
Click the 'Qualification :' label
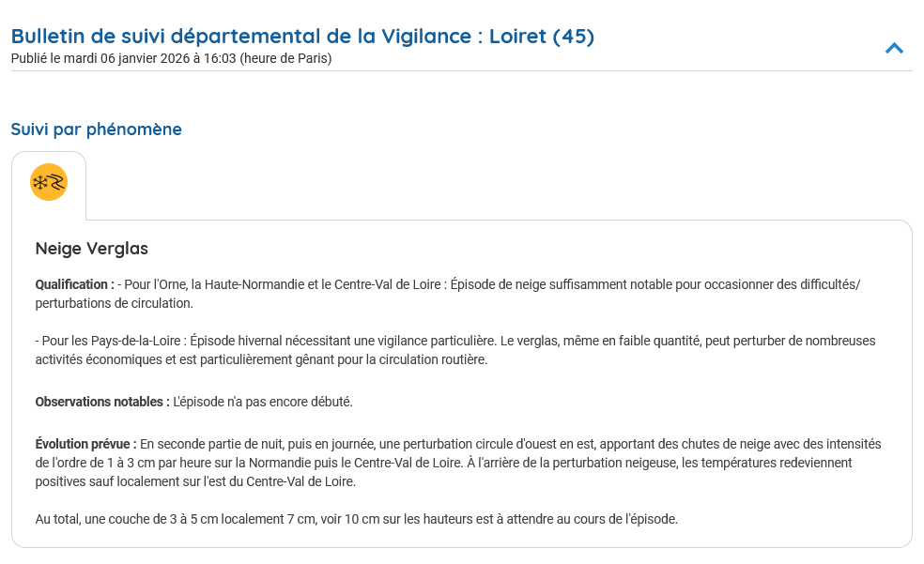click(x=74, y=284)
